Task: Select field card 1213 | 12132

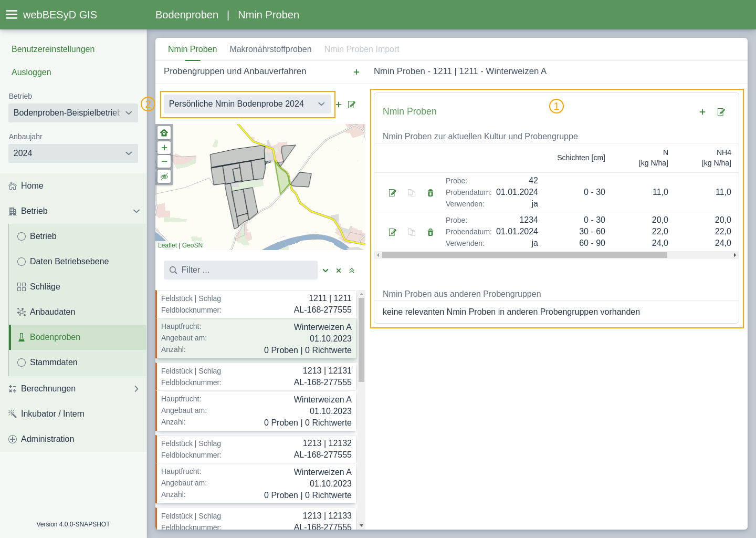Action: pos(256,470)
